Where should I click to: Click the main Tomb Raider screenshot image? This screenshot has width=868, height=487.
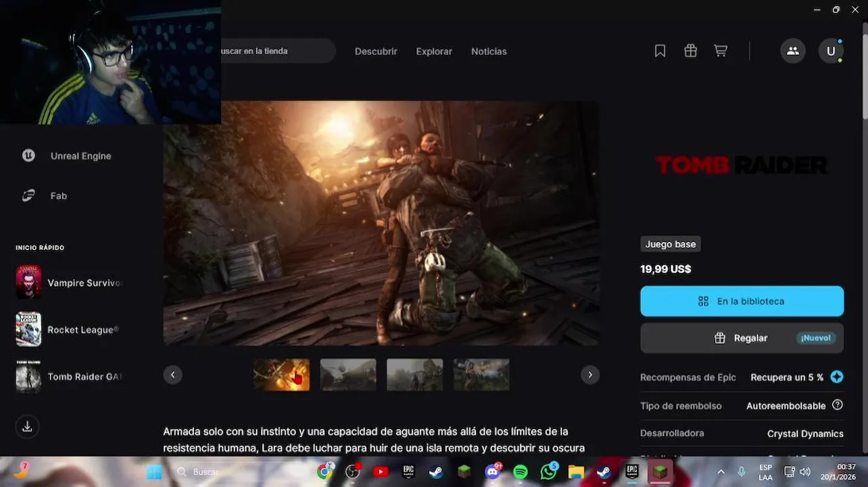pos(381,223)
